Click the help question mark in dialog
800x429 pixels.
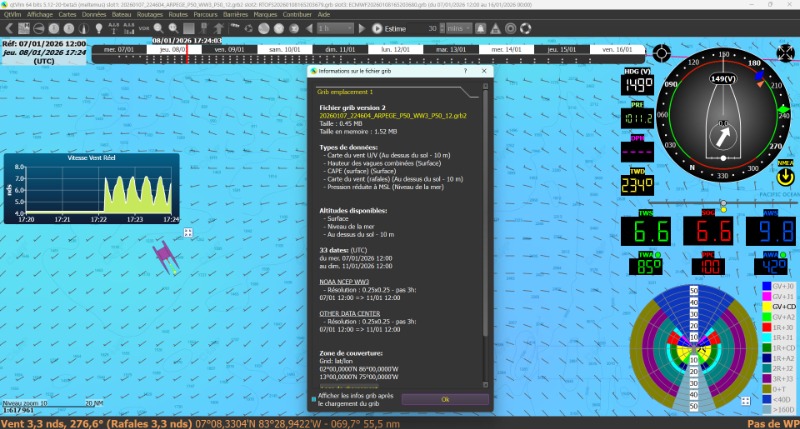click(466, 72)
